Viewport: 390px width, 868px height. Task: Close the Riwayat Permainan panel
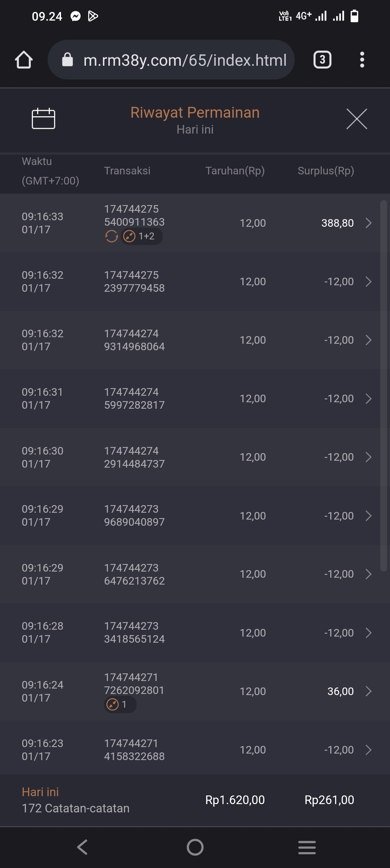pyautogui.click(x=356, y=119)
